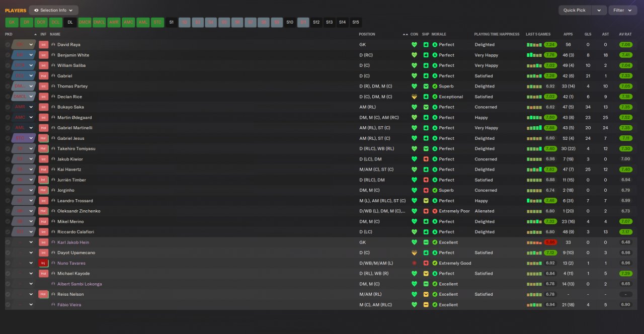The image size is (644, 334).
Task: Select the S1 substitute slot
Action: coord(172,22)
